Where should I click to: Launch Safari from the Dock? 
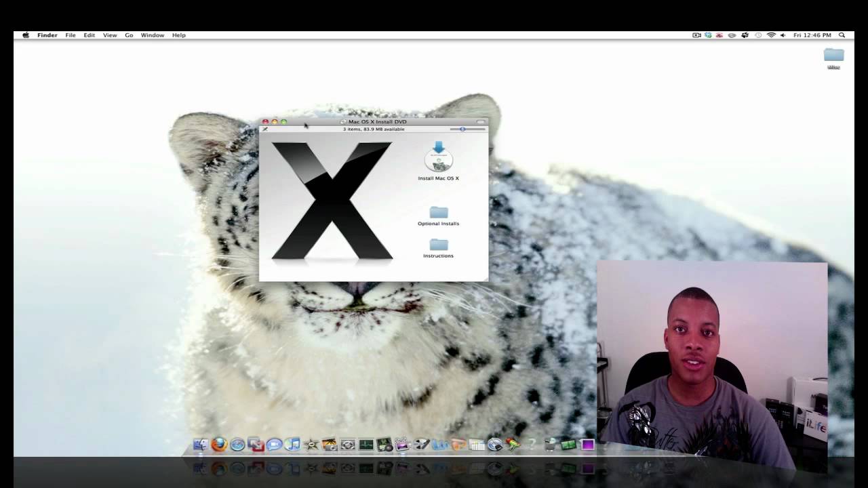pos(237,445)
